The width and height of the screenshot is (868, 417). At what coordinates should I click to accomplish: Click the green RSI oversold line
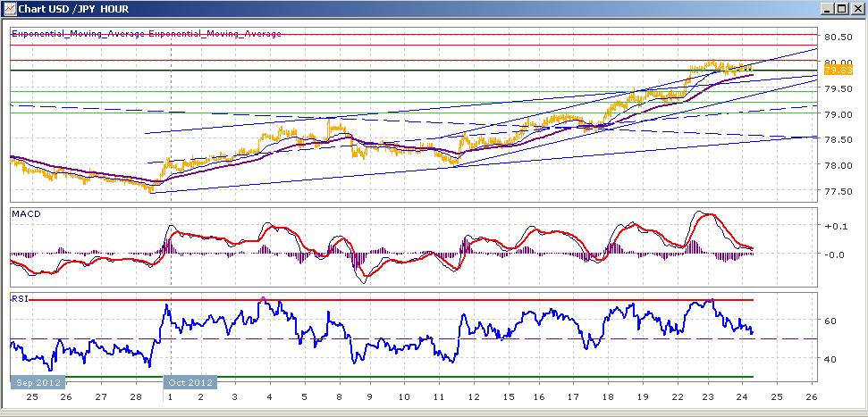click(x=409, y=377)
